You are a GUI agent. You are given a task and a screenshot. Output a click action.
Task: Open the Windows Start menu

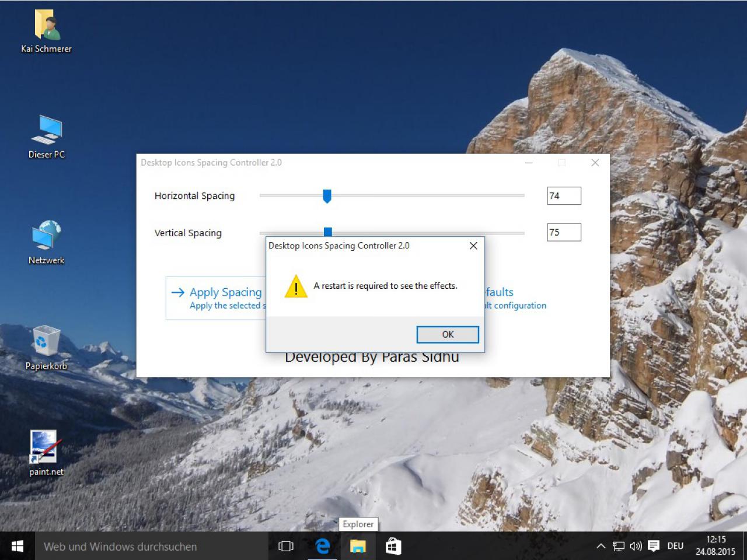[18, 546]
